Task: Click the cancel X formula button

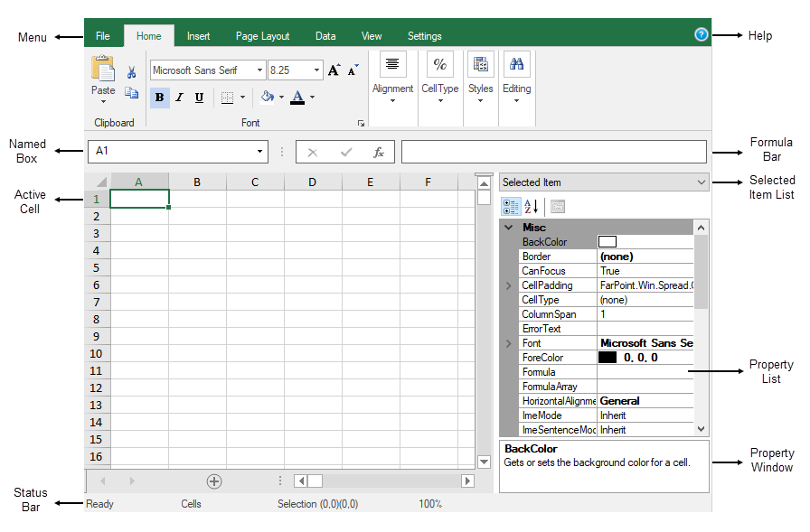Action: [x=313, y=153]
